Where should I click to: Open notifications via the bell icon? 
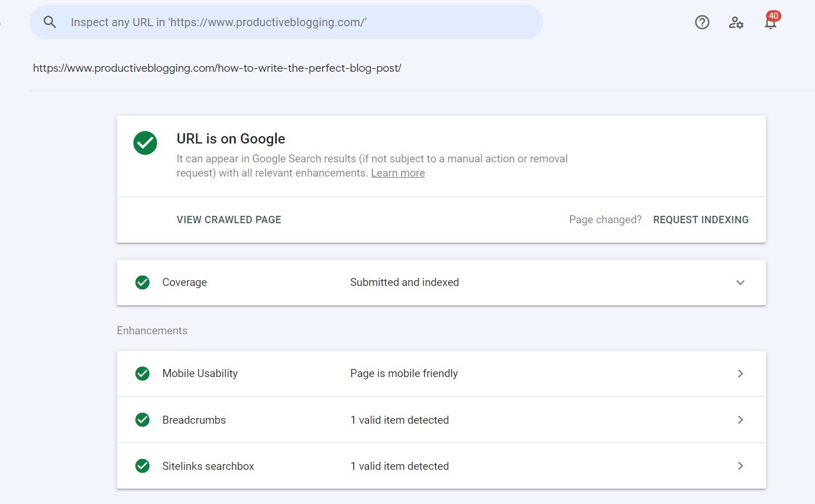tap(770, 24)
